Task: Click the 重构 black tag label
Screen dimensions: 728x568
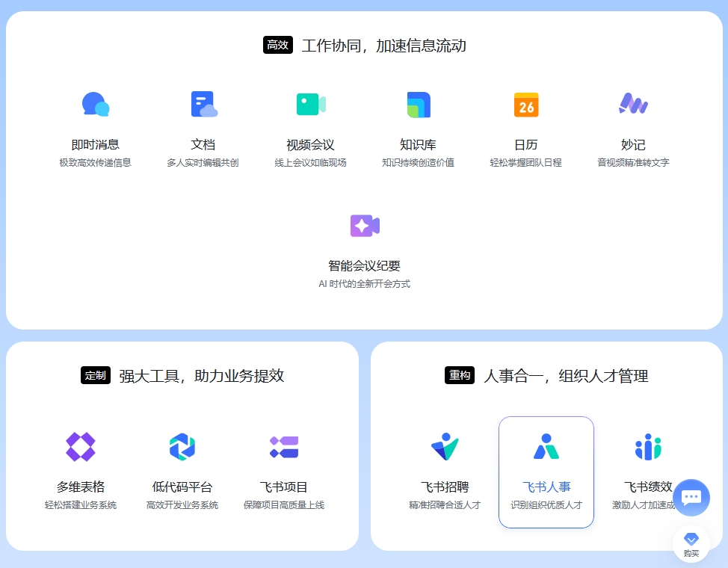Action: tap(460, 375)
